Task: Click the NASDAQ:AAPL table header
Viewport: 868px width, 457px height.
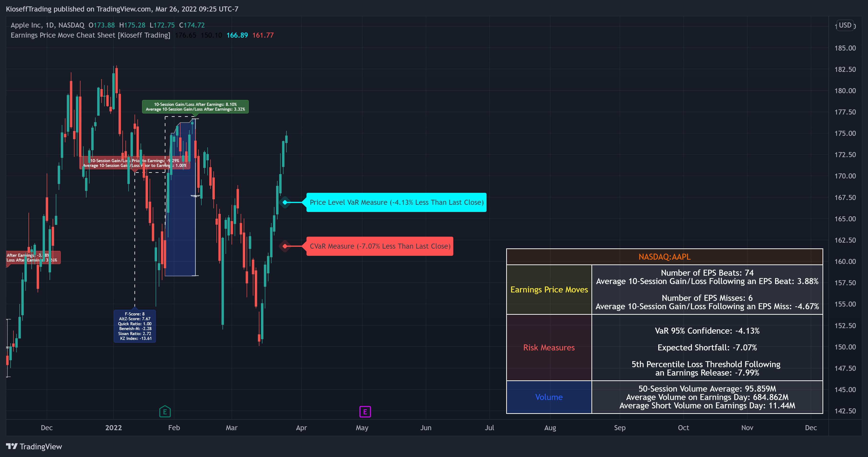Action: 664,257
